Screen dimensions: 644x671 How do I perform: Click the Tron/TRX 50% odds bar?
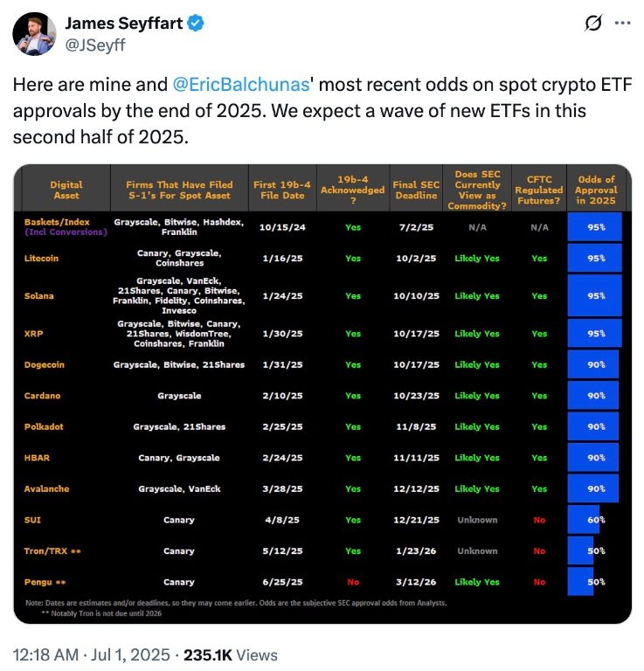pos(580,551)
